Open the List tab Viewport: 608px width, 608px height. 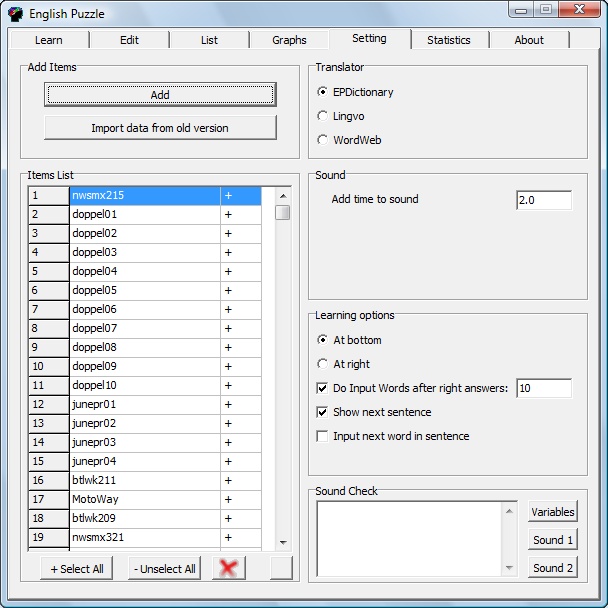pyautogui.click(x=209, y=40)
